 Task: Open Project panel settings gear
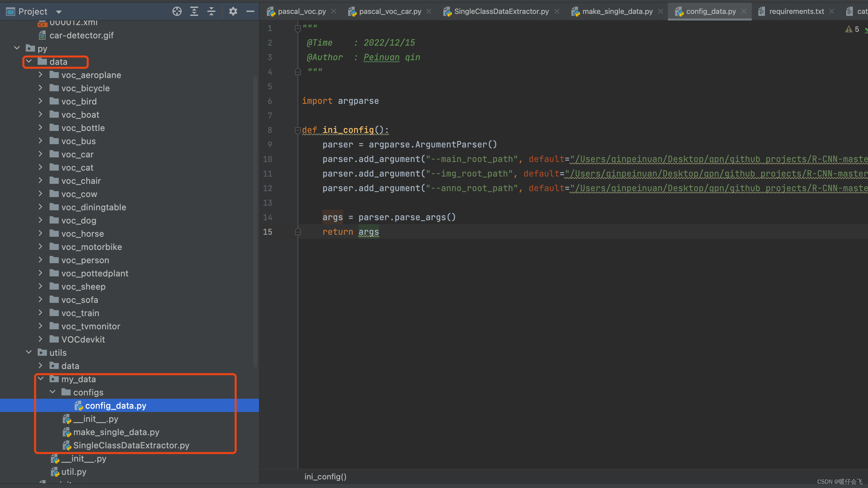click(x=233, y=12)
